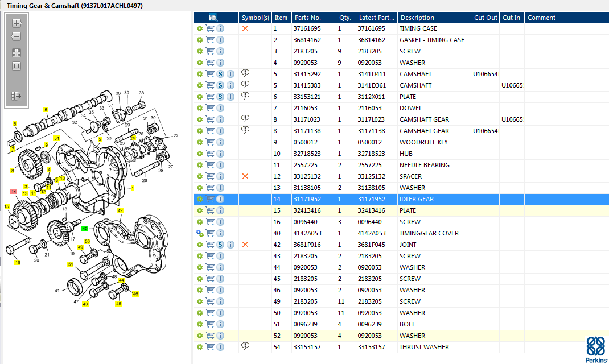The width and height of the screenshot is (609, 364).
Task: Click the orange X symbol on SPACER row
Action: tap(245, 176)
